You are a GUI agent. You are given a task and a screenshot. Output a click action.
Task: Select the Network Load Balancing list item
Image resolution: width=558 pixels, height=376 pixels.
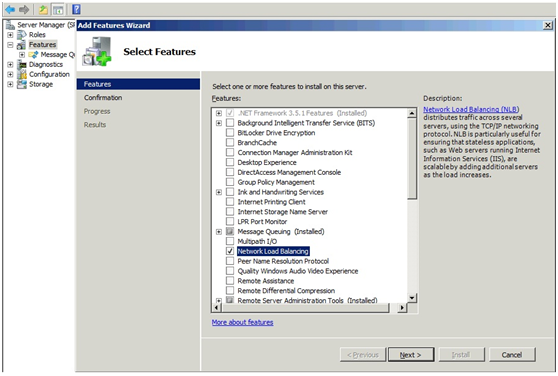coord(273,251)
